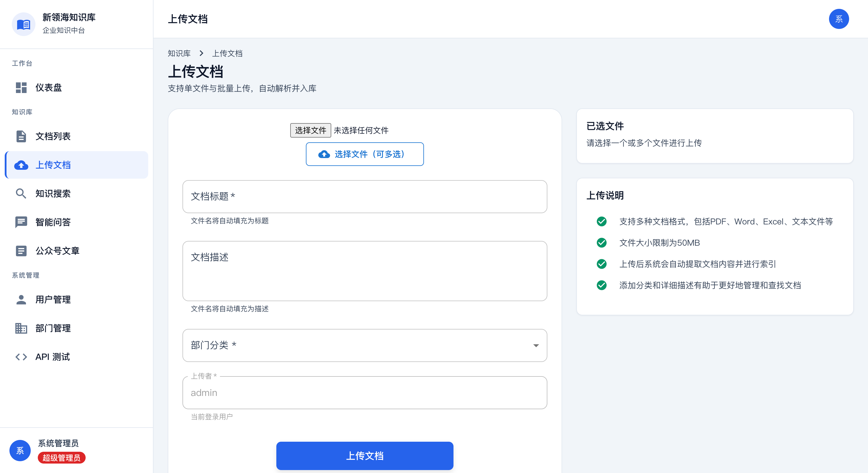868x473 pixels.
Task: Click the green check beside auto-index line
Action: pos(601,264)
